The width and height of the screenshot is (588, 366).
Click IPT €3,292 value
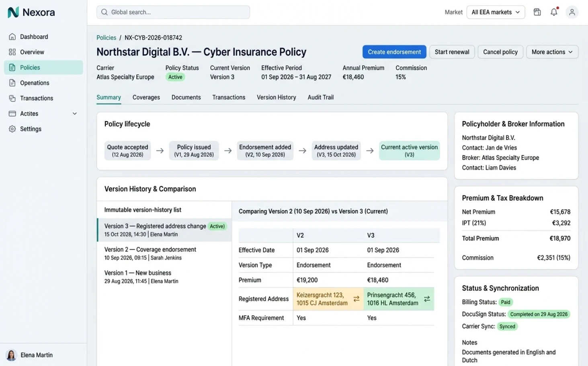click(561, 223)
